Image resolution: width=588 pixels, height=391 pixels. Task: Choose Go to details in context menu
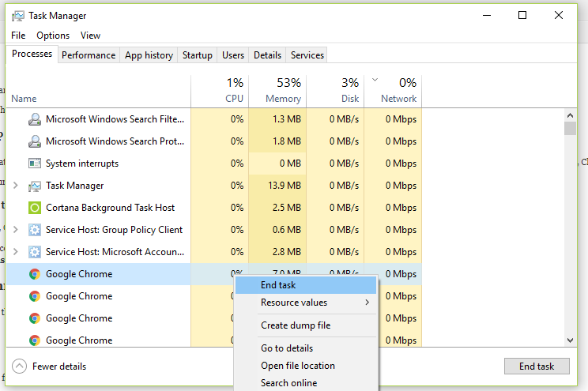coord(306,348)
